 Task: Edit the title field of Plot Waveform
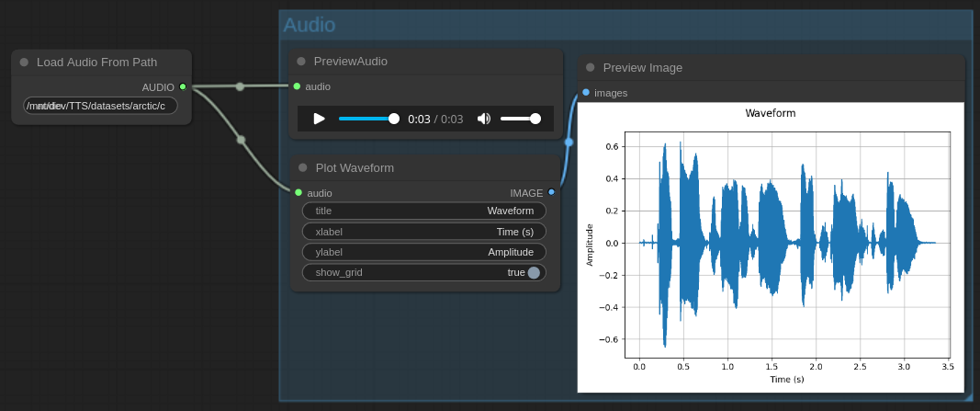pyautogui.click(x=424, y=211)
